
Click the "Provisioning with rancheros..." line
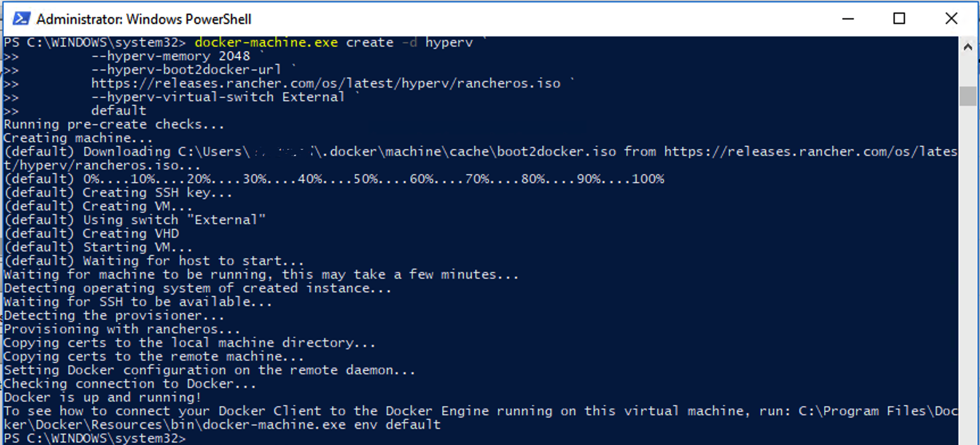tap(122, 329)
